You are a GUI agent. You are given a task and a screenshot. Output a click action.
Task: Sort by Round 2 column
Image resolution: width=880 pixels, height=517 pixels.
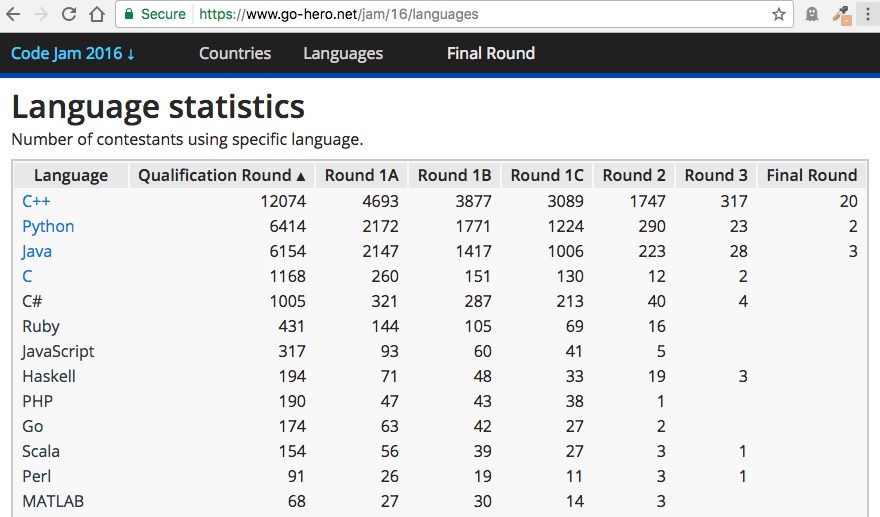tap(634, 175)
